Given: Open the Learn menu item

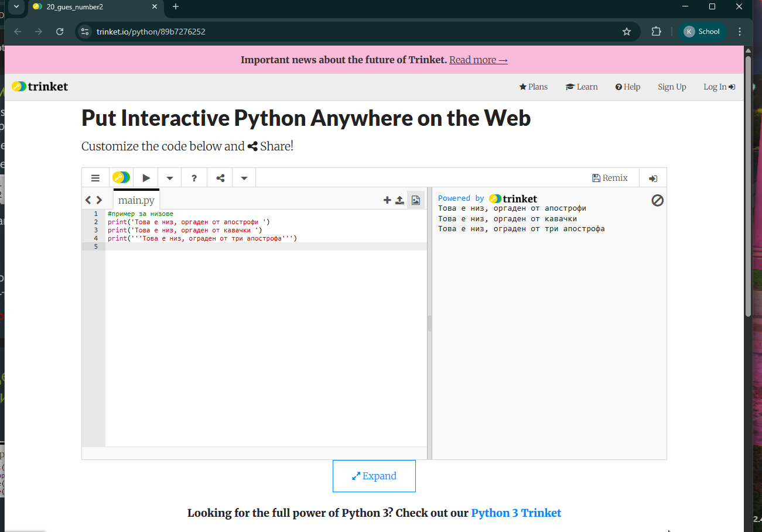Looking at the screenshot, I should click(x=582, y=87).
